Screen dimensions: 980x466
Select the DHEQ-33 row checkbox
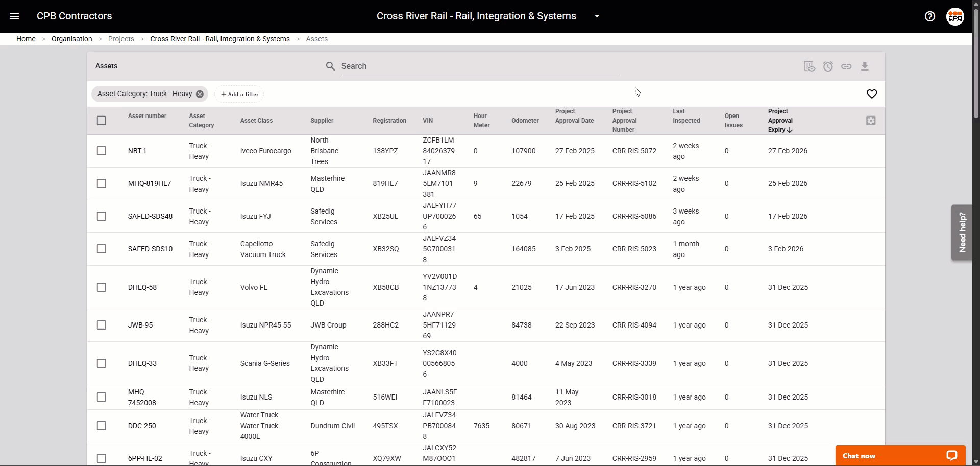pyautogui.click(x=102, y=363)
